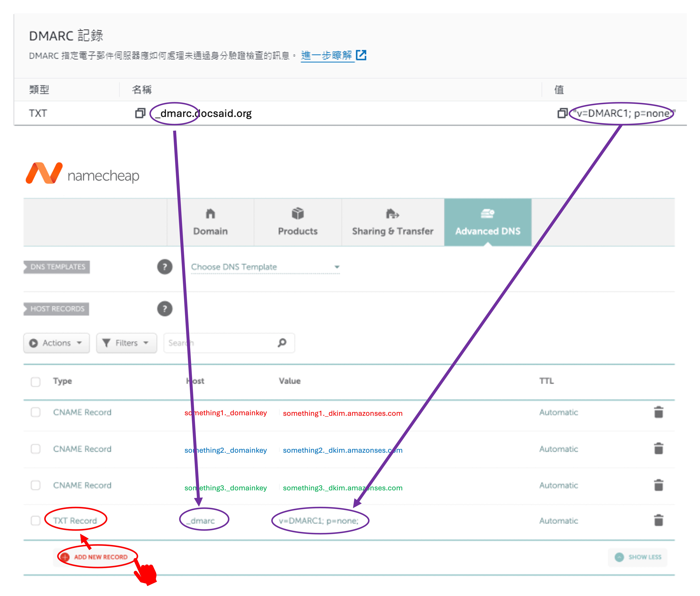
Task: Open the Actions dropdown
Action: click(x=56, y=343)
